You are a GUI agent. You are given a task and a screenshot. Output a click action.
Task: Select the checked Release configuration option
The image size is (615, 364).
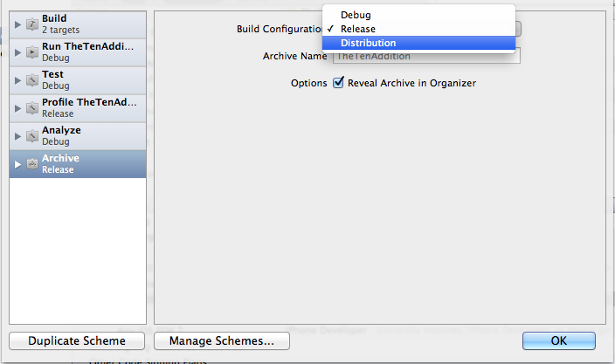[x=418, y=29]
